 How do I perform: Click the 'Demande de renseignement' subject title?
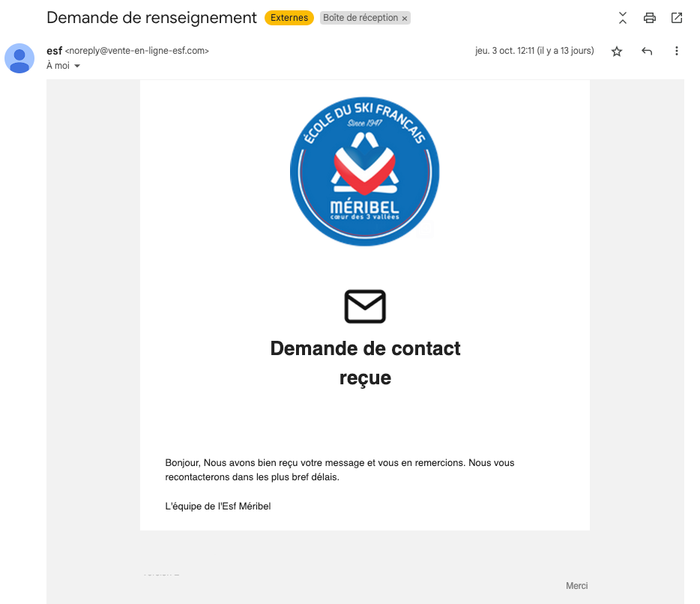(x=152, y=18)
